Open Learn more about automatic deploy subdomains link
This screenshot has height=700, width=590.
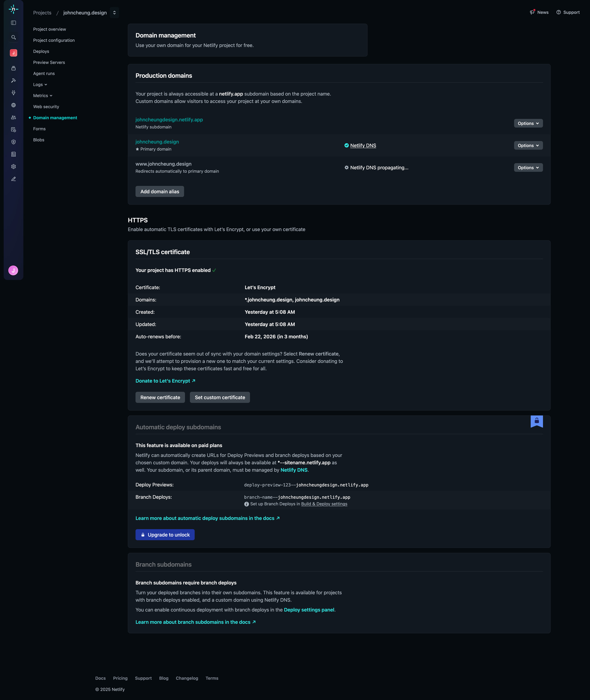207,518
